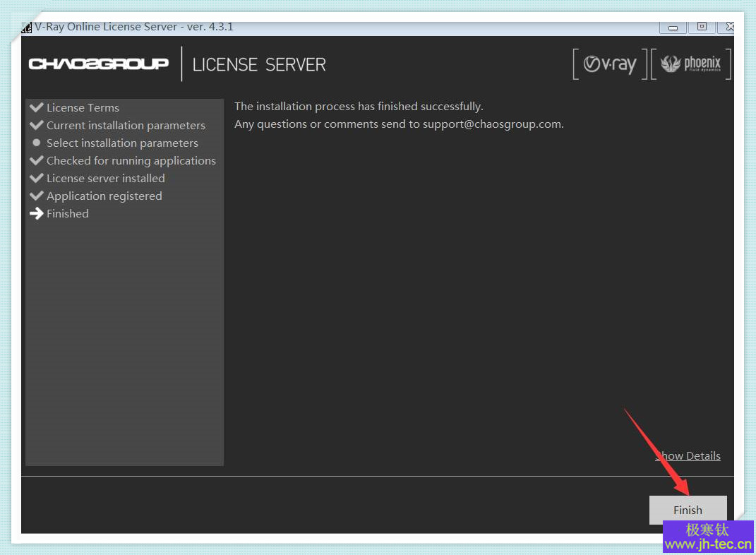This screenshot has height=555, width=756.
Task: Click the checkmark beside Current installation parameters
Action: tap(37, 125)
